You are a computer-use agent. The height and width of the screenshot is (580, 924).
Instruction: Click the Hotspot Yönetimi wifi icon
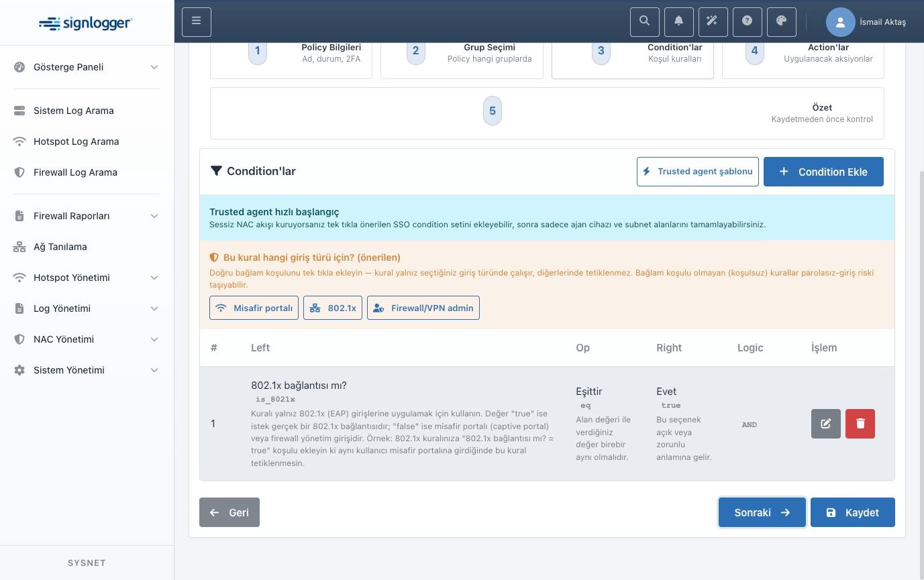[x=19, y=278]
